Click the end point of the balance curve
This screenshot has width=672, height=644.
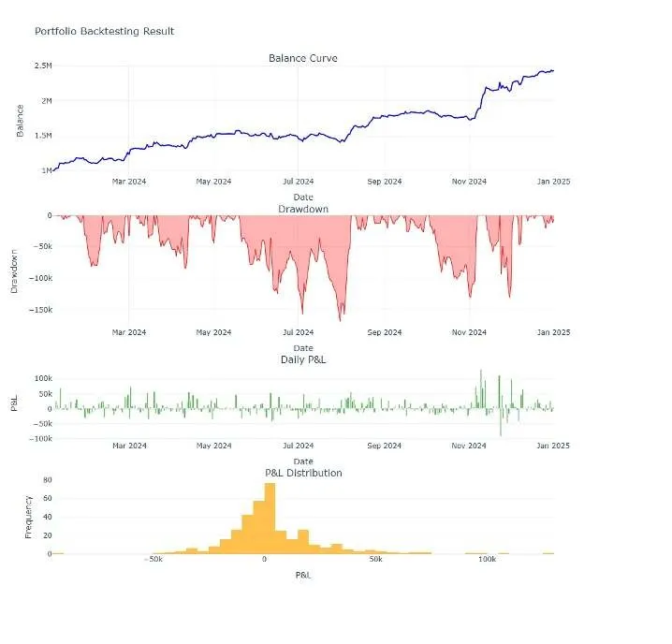click(553, 71)
